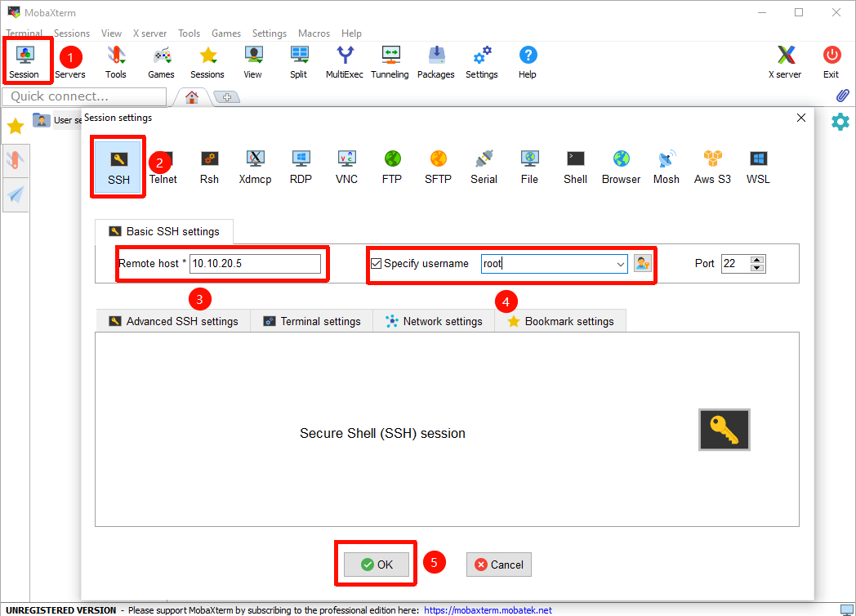Click OK to confirm the session

tap(377, 565)
